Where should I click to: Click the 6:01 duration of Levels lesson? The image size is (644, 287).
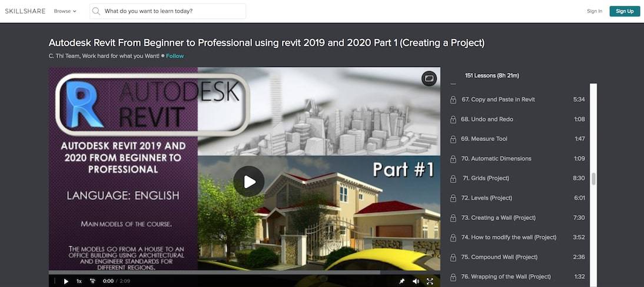coord(579,198)
